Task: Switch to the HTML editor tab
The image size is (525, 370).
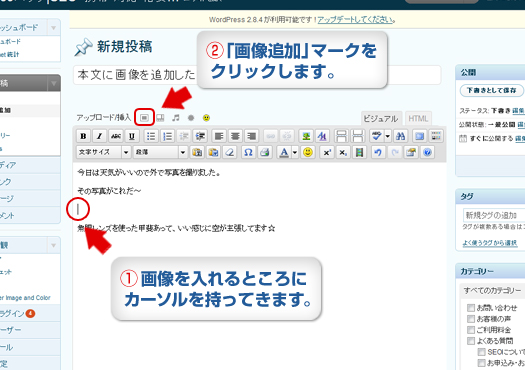Action: coord(418,119)
